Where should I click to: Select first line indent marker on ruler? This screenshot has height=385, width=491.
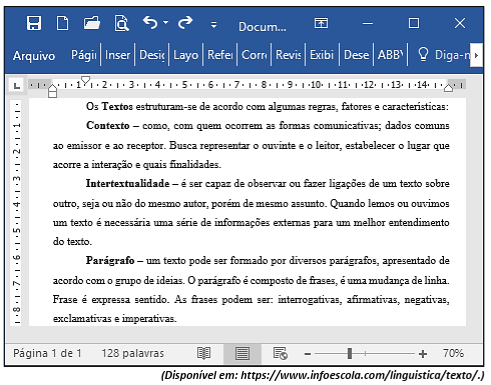click(x=86, y=80)
